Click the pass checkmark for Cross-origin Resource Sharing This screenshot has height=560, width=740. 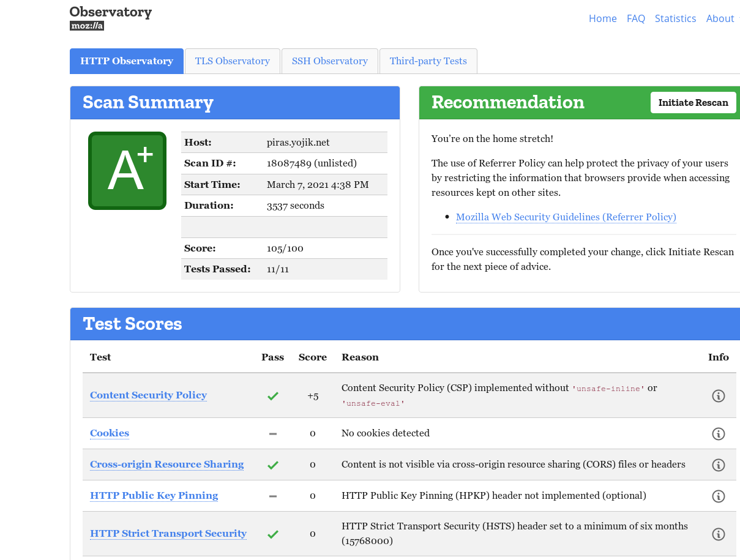(x=272, y=464)
